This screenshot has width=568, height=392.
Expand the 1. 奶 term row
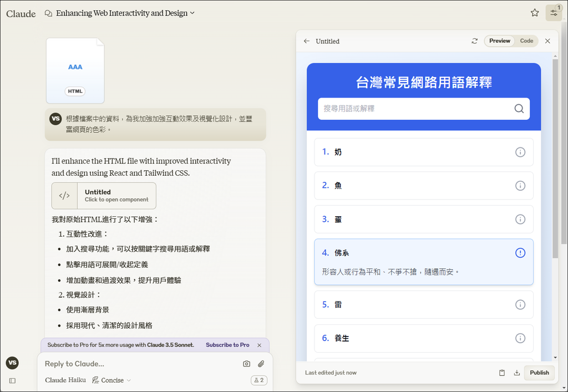pyautogui.click(x=423, y=152)
